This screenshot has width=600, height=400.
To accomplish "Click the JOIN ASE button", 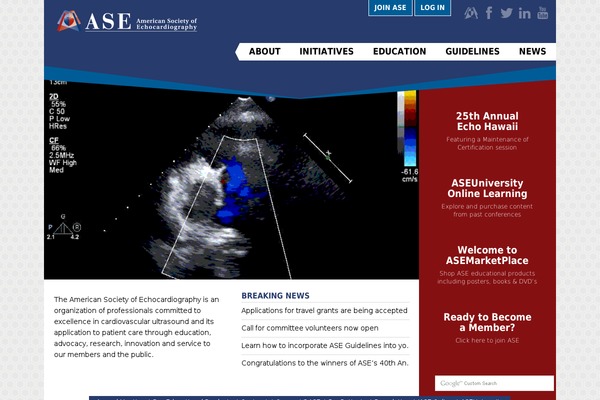I will (x=390, y=8).
